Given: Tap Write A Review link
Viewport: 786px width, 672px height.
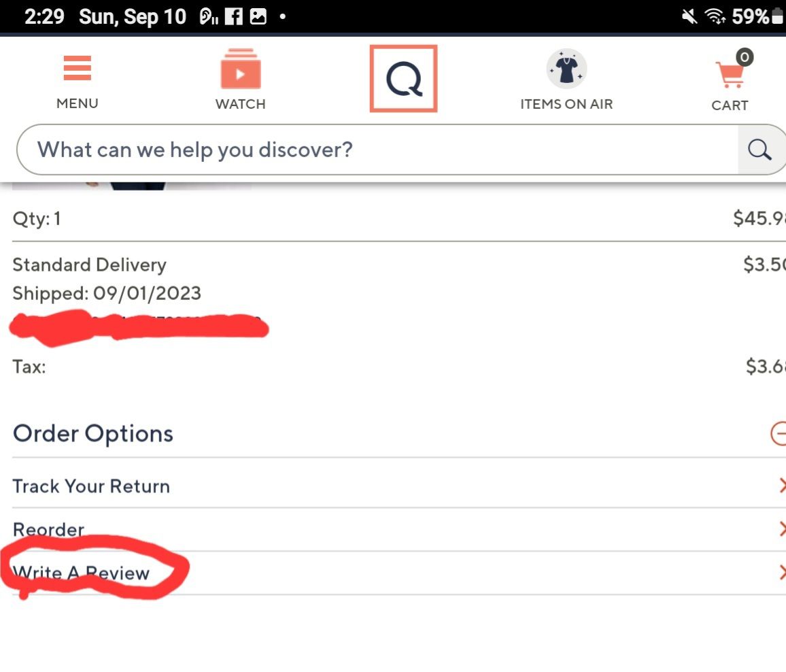Looking at the screenshot, I should pyautogui.click(x=81, y=573).
